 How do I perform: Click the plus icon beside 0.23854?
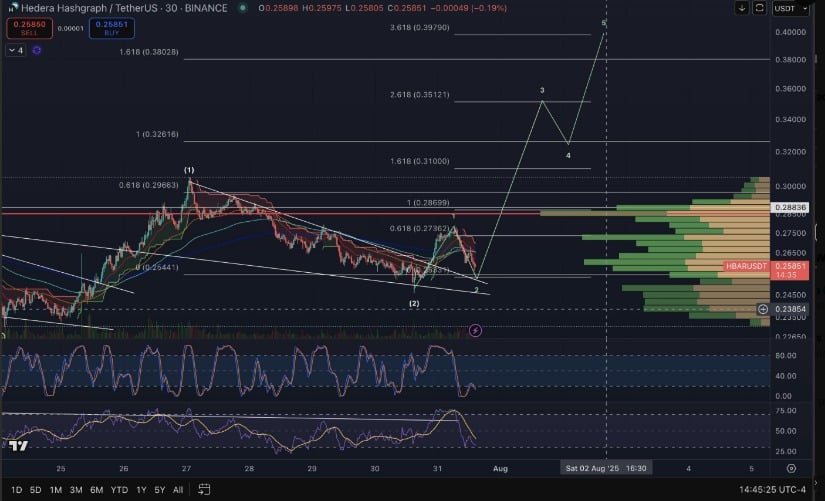763,309
